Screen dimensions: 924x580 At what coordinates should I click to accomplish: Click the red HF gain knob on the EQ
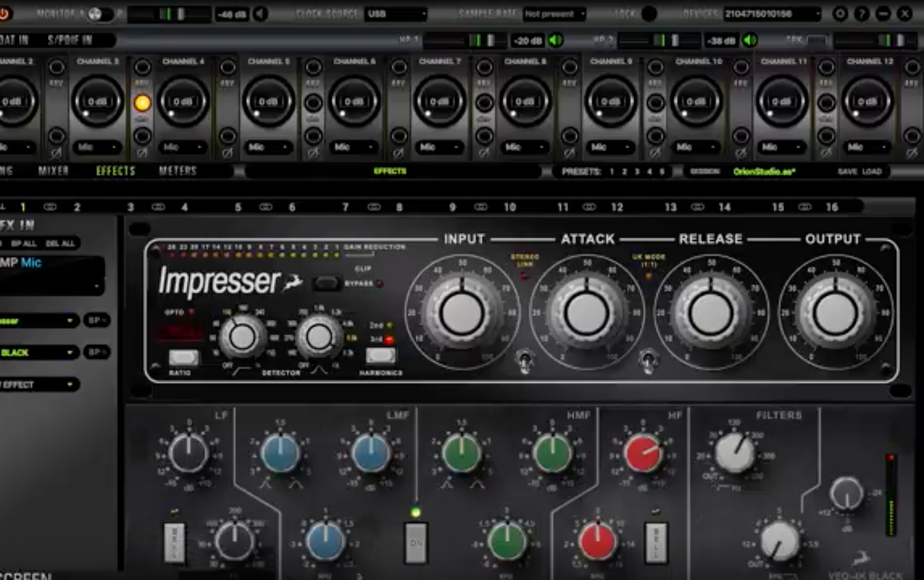coord(643,453)
